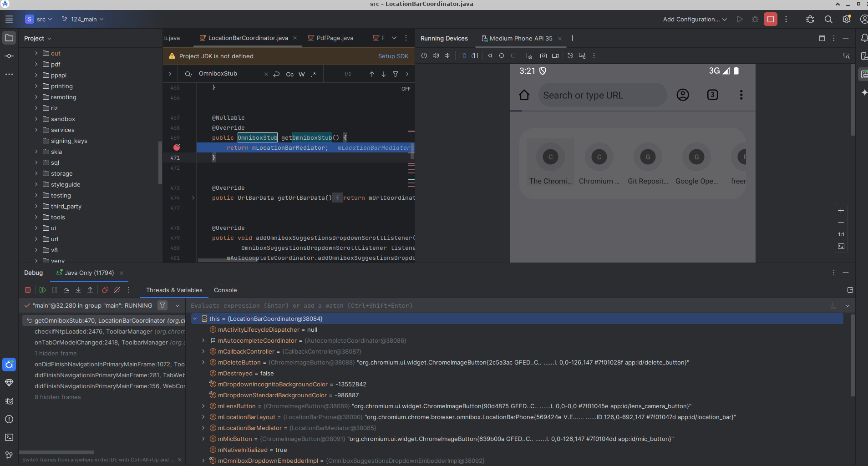Switch to the PdfPage.java tab
868x466 pixels.
[335, 38]
